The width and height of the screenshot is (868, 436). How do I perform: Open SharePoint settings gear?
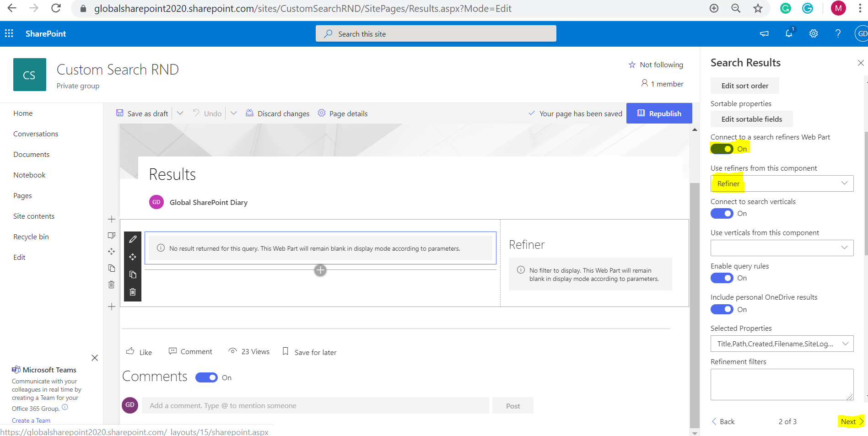coord(814,33)
